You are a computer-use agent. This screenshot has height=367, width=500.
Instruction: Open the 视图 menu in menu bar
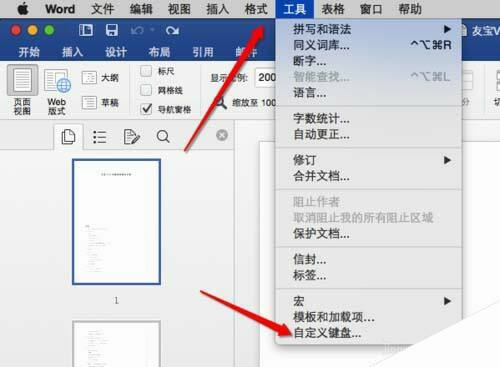pyautogui.click(x=179, y=9)
